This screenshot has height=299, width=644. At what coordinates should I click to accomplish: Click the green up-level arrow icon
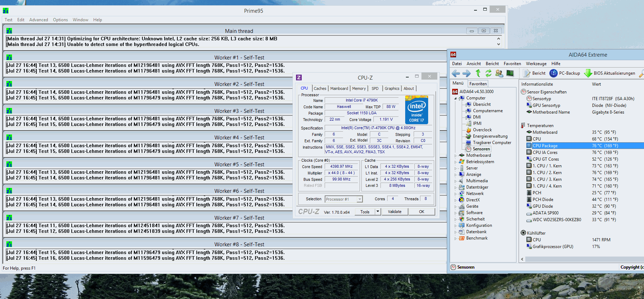(x=478, y=73)
